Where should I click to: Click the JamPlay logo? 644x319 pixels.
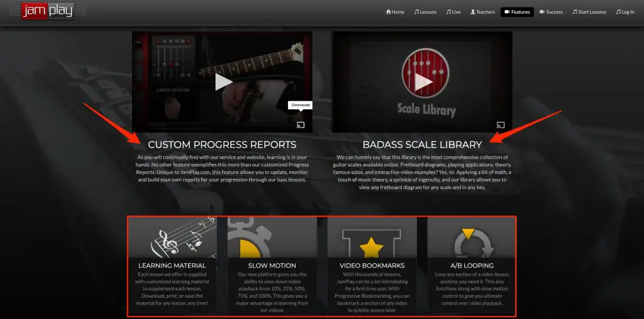point(48,11)
